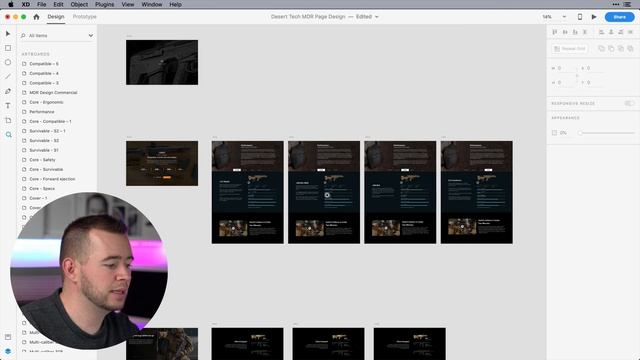Open the Assets panel icon
640x360 pixels.
tap(8, 337)
